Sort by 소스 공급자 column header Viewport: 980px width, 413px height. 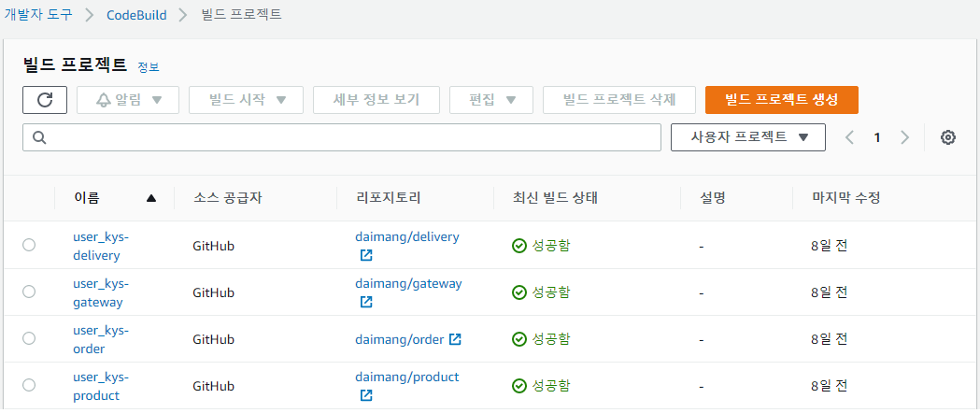(x=227, y=199)
